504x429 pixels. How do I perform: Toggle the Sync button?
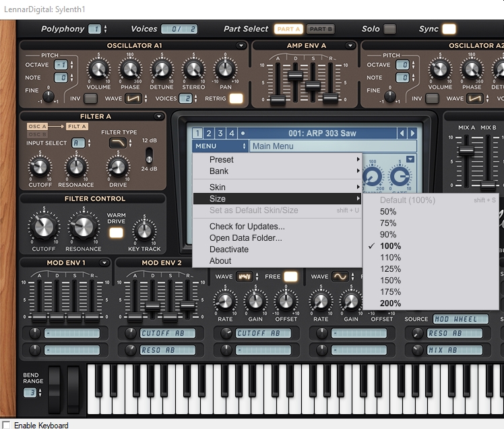pos(449,29)
